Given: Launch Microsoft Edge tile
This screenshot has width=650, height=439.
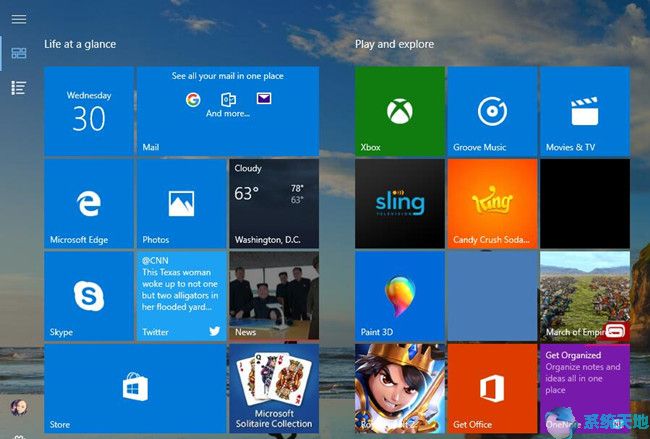Looking at the screenshot, I should (89, 204).
